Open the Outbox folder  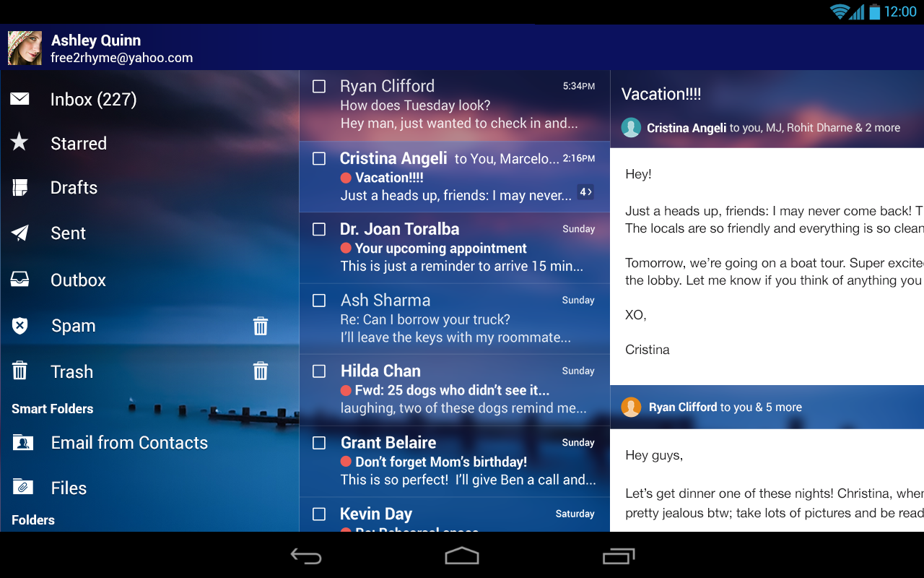click(77, 280)
